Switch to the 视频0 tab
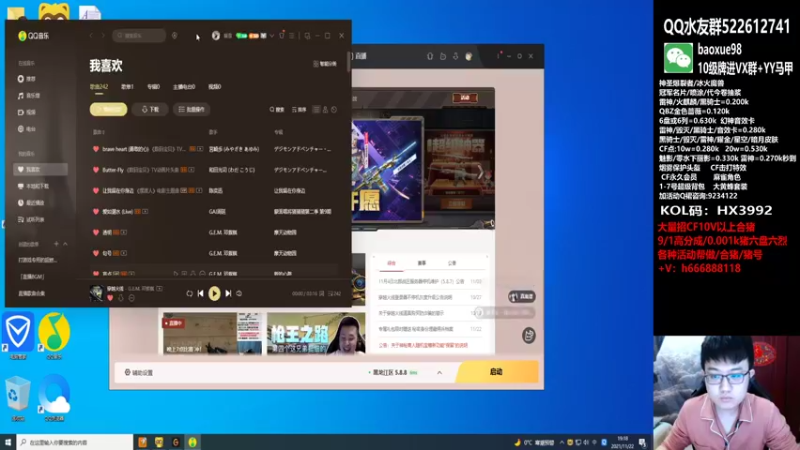The width and height of the screenshot is (800, 450). (215, 87)
